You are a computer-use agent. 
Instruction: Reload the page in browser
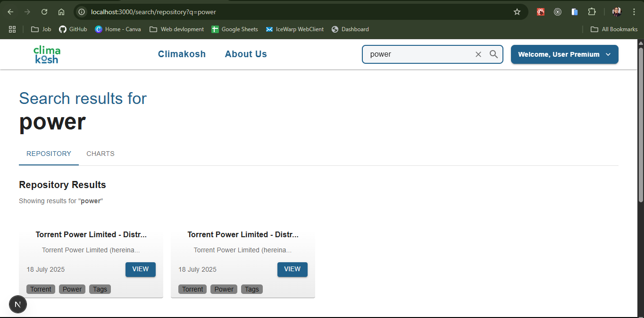click(x=44, y=12)
